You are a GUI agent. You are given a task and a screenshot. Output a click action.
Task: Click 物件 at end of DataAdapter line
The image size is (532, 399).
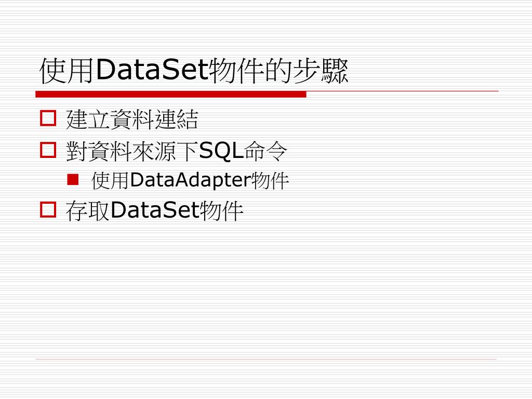point(270,180)
